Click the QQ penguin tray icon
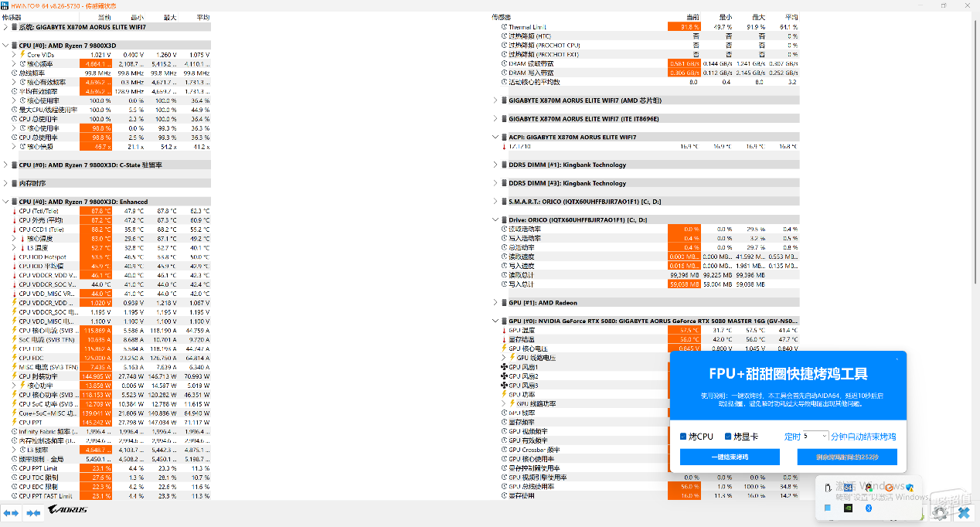 click(x=869, y=487)
